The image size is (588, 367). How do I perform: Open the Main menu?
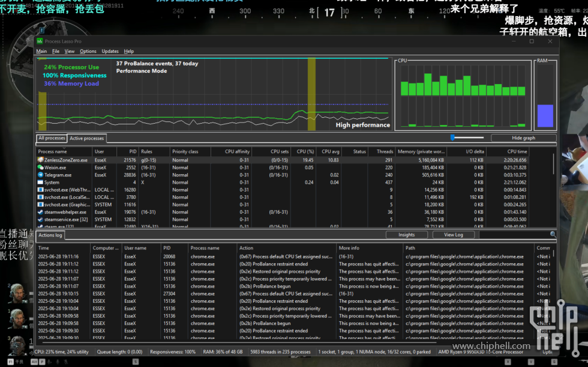(41, 52)
